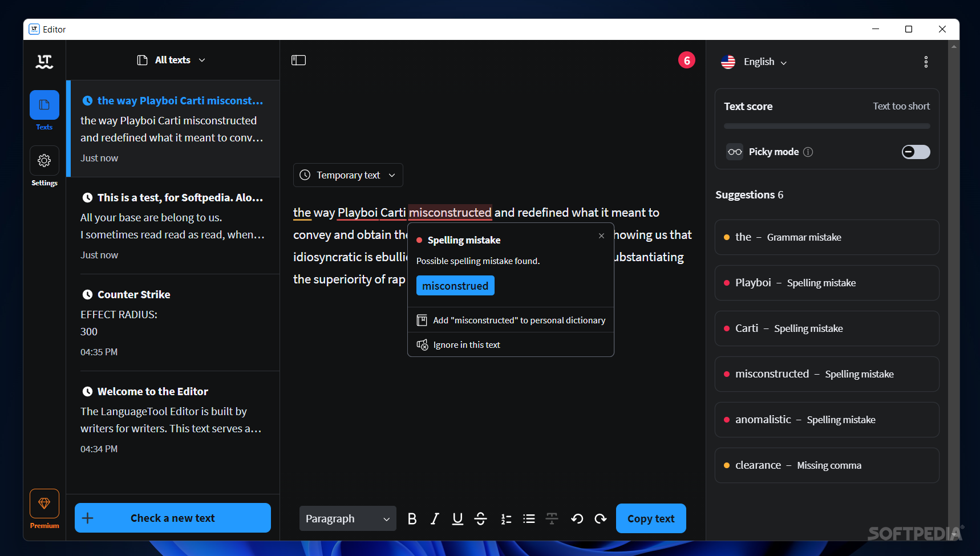Open the three-dot more options menu
The height and width of the screenshot is (556, 980).
(926, 62)
